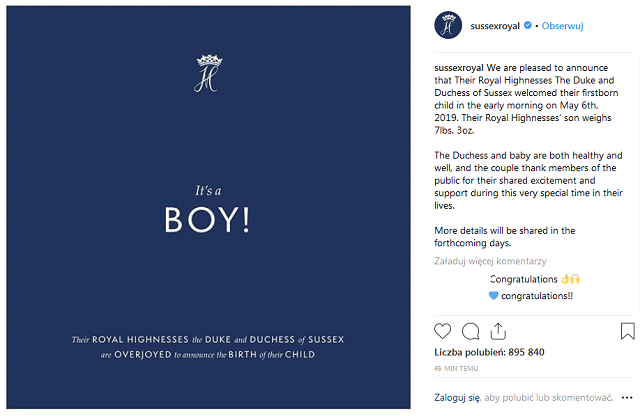Open the Liczba polubień likes count
The height and width of the screenshot is (416, 640).
tap(489, 352)
